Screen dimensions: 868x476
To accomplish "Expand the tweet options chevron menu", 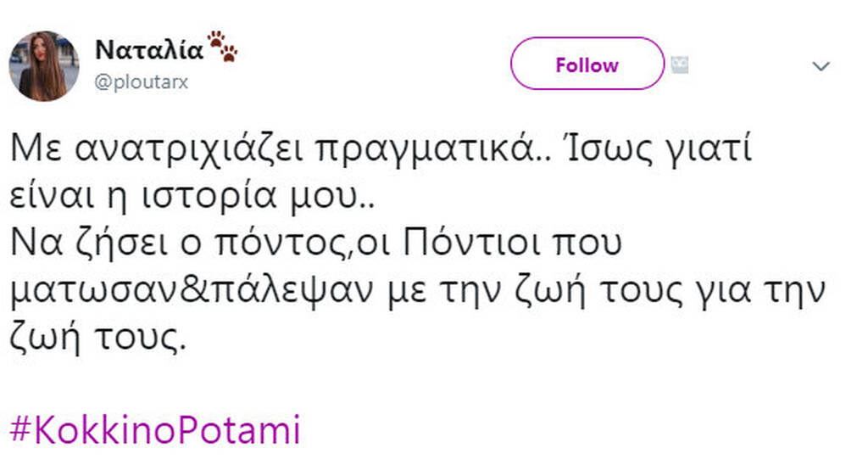I will point(821,66).
